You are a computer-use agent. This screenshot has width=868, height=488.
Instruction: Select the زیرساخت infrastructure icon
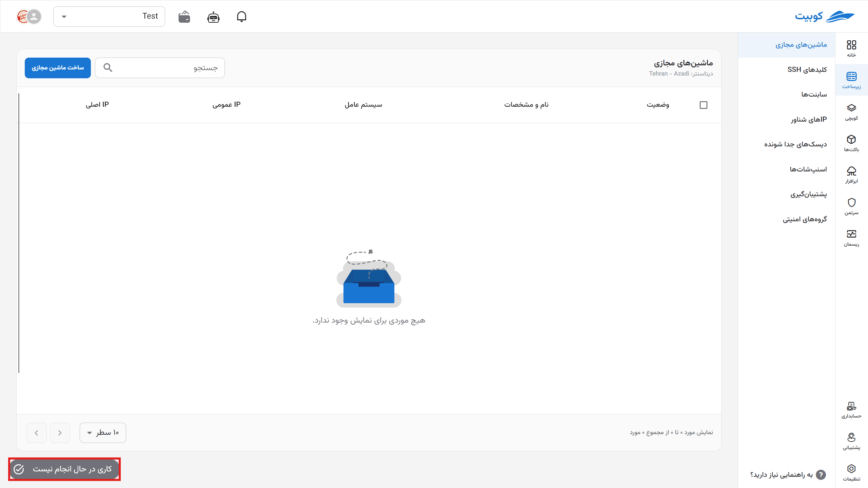(851, 80)
